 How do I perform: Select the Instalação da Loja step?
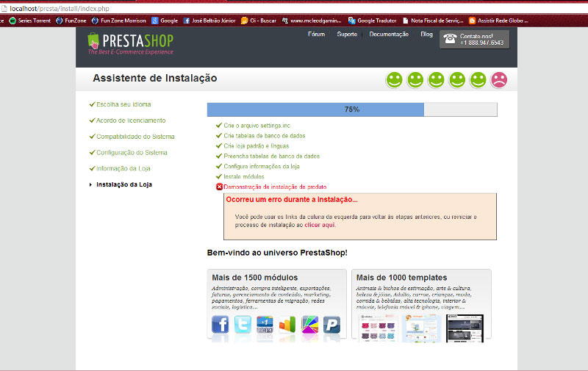(x=124, y=184)
